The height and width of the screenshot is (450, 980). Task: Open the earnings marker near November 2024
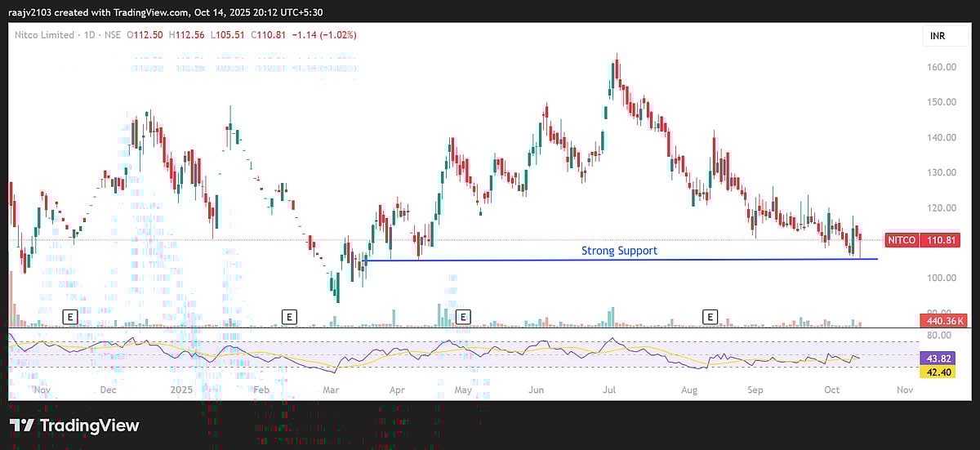[x=70, y=316]
